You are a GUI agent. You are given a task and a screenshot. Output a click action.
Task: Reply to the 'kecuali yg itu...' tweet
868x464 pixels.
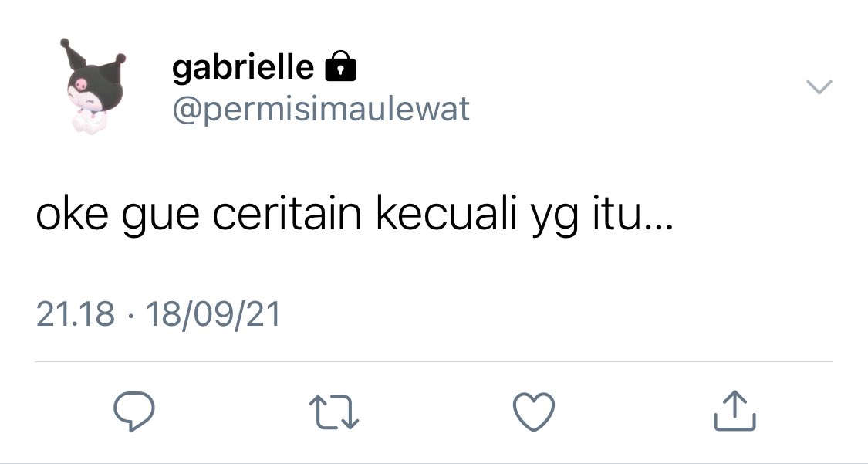(x=134, y=412)
